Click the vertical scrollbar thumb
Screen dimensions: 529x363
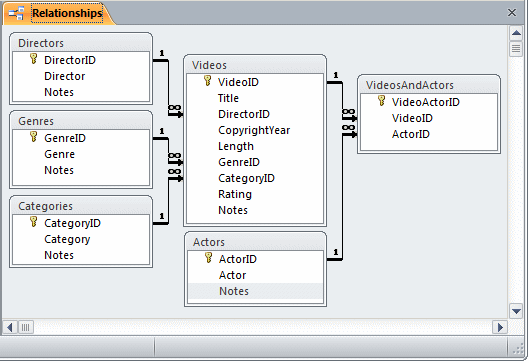(516, 49)
